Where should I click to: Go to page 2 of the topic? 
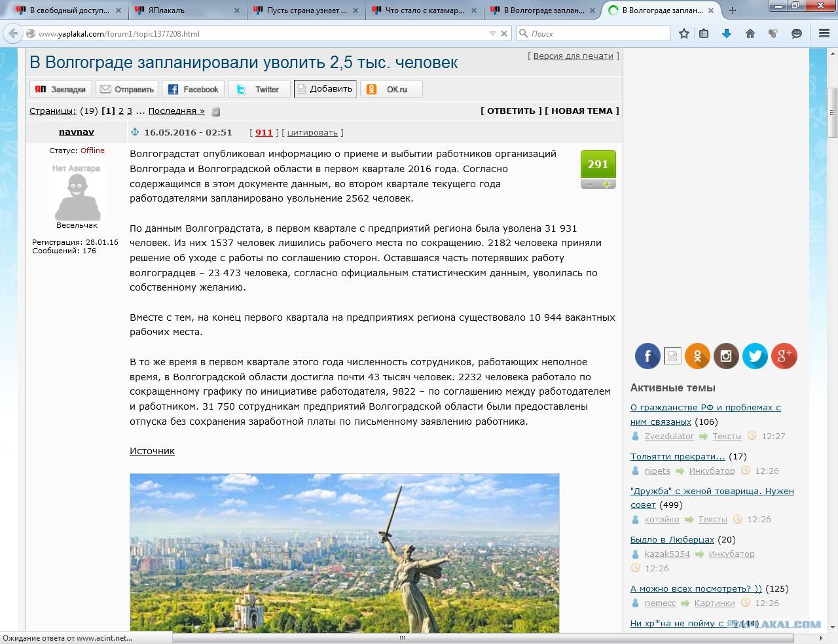pyautogui.click(x=120, y=111)
